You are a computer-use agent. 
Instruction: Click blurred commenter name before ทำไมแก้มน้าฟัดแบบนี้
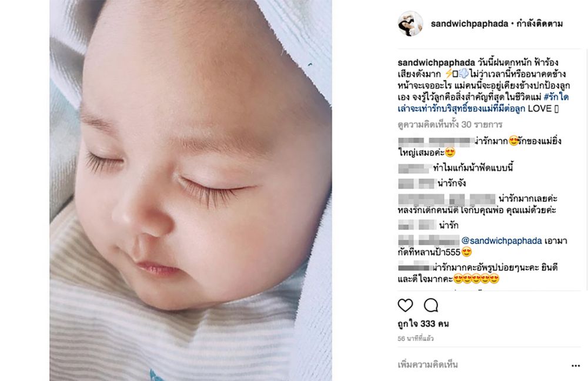413,168
